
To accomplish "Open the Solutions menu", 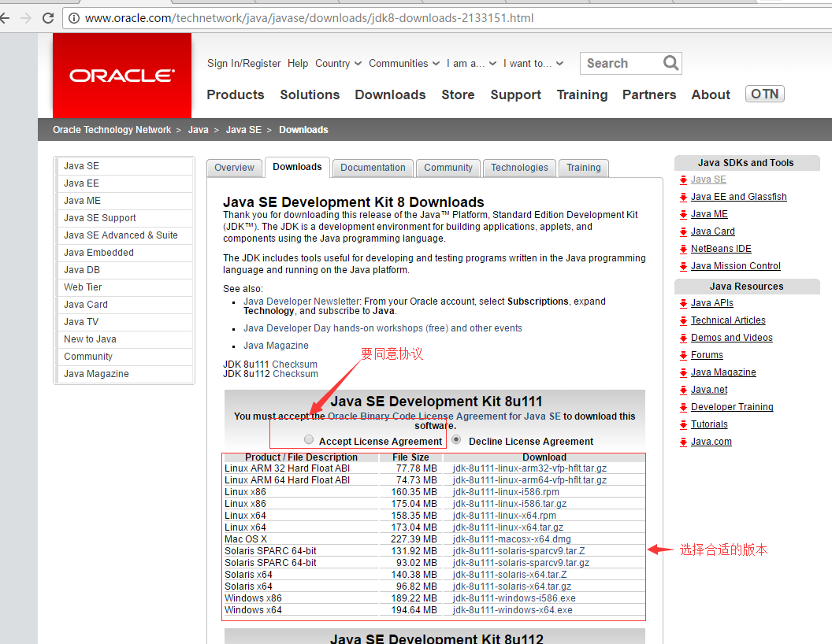I will [x=310, y=94].
